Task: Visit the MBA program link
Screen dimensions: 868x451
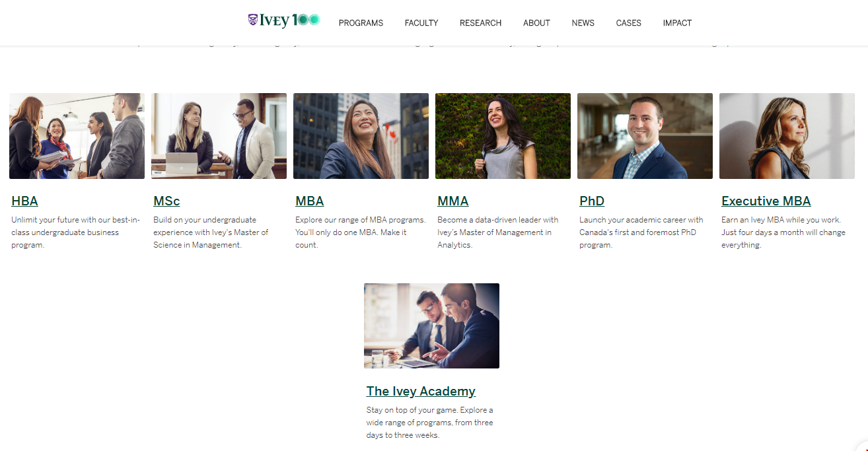Action: (x=309, y=201)
